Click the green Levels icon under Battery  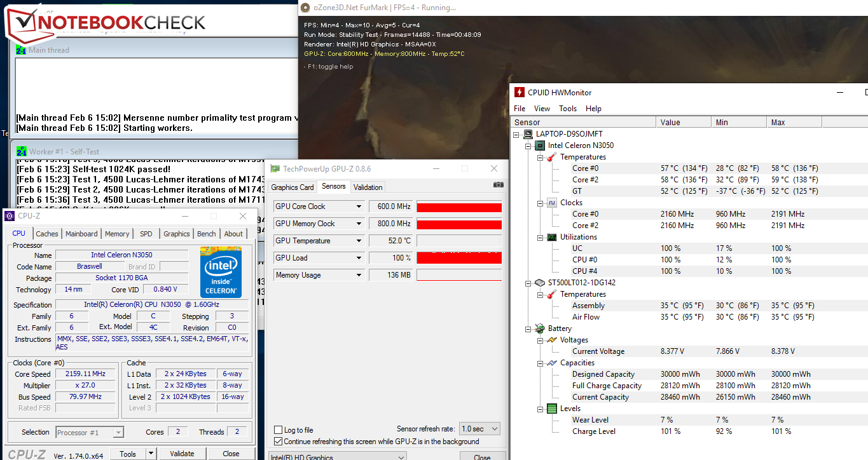point(551,409)
